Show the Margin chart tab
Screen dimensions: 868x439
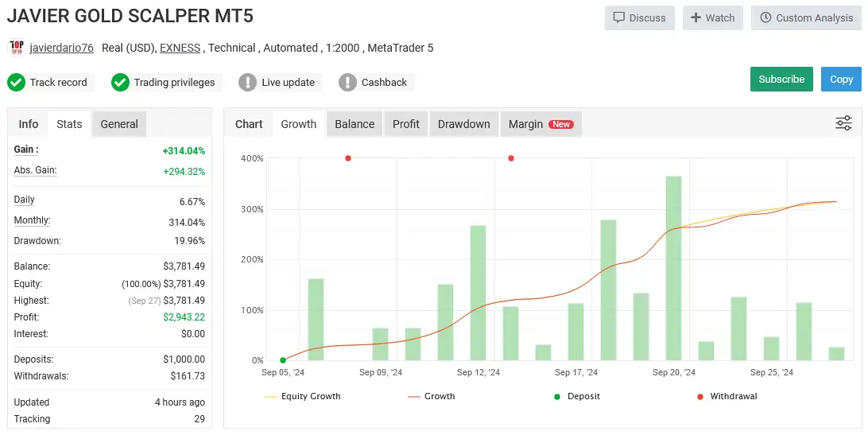541,124
